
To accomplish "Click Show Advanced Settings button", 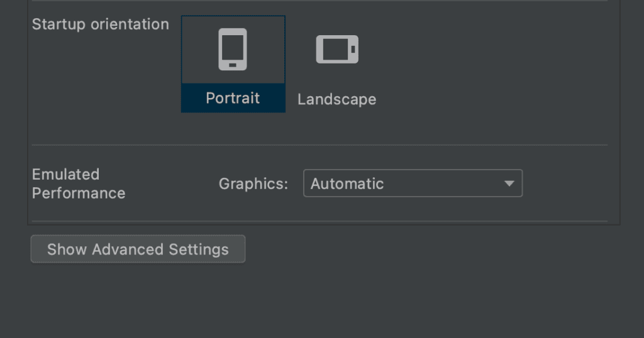I will 138,249.
